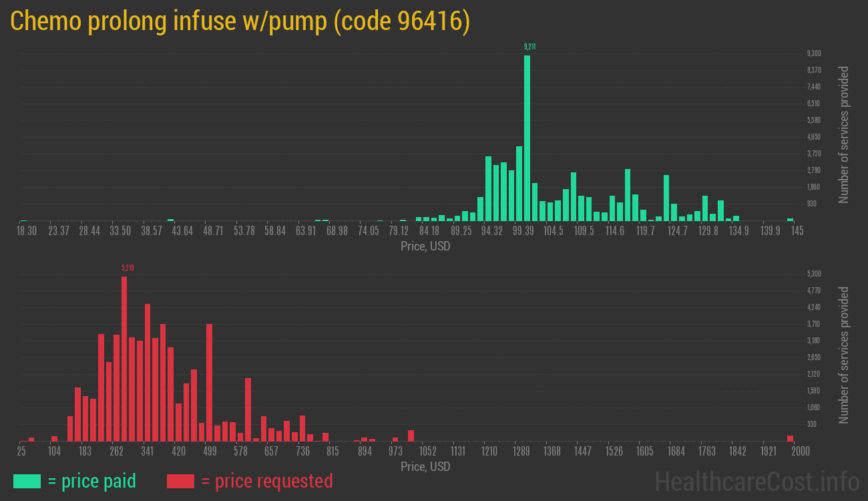Click the 5,300 y-axis tick label

(814, 274)
